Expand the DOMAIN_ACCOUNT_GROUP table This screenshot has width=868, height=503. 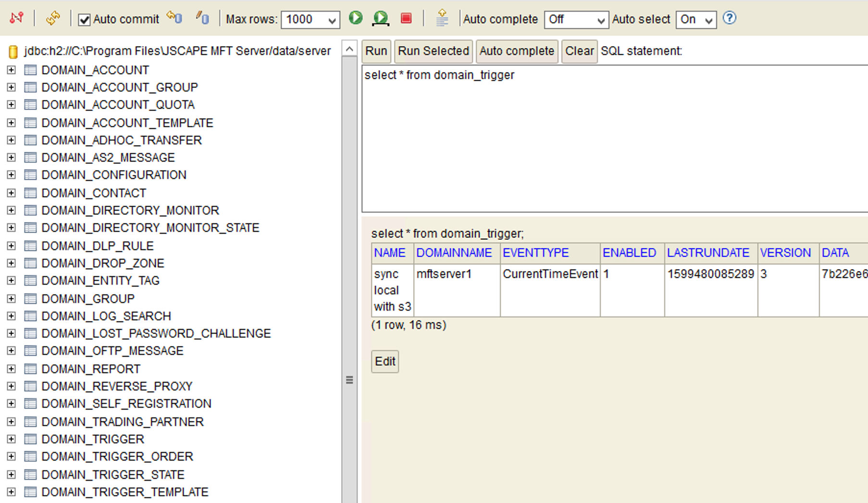pos(11,88)
